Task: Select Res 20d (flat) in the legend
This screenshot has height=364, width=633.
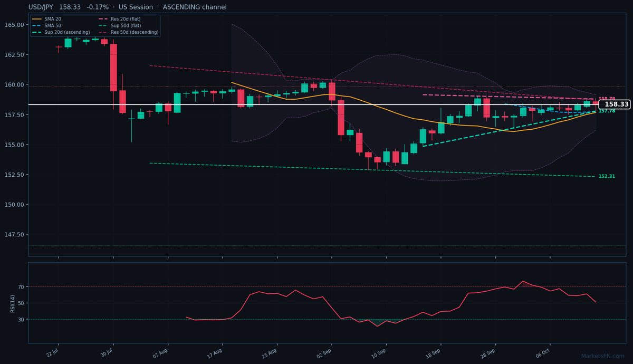Action: [x=120, y=18]
